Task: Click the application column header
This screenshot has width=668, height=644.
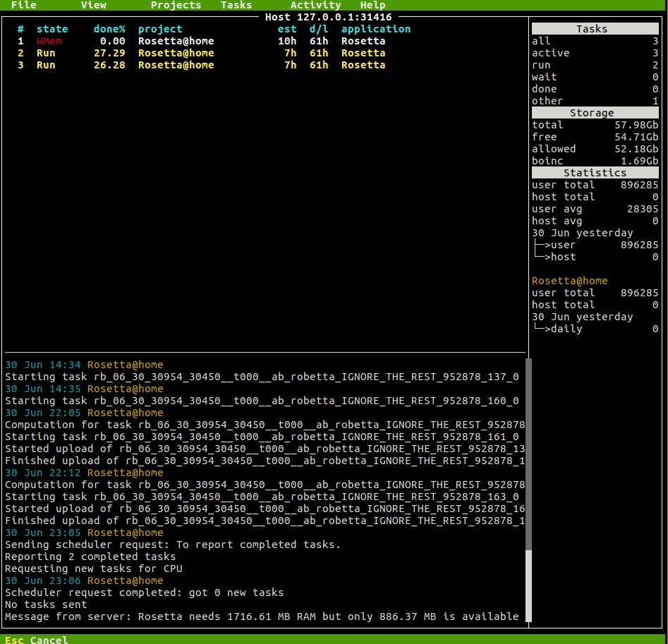Action: [376, 29]
